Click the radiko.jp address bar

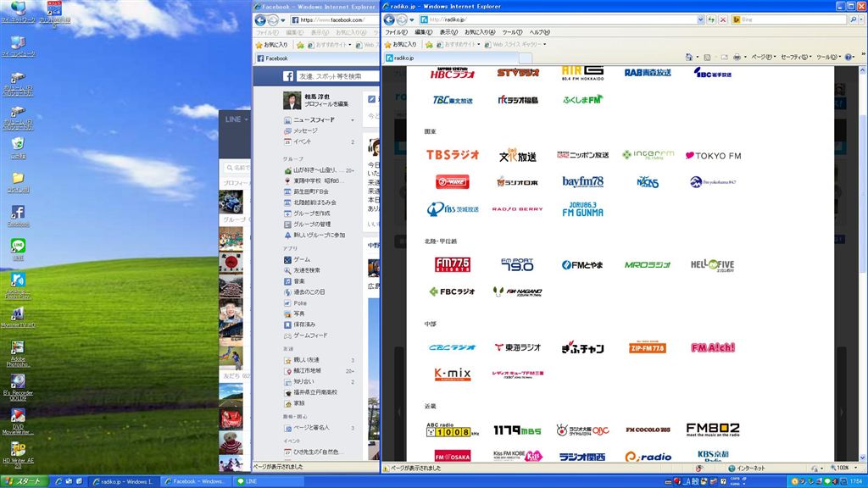point(562,19)
